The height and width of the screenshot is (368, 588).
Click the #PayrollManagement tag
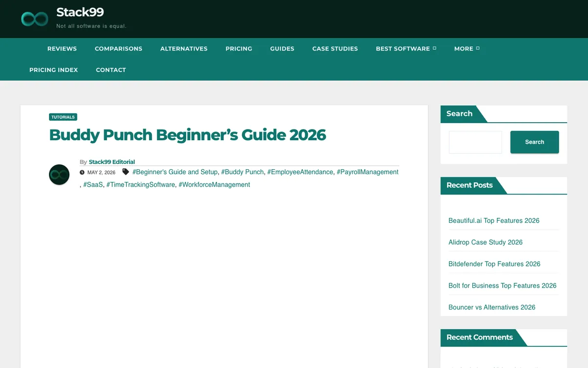[367, 172]
